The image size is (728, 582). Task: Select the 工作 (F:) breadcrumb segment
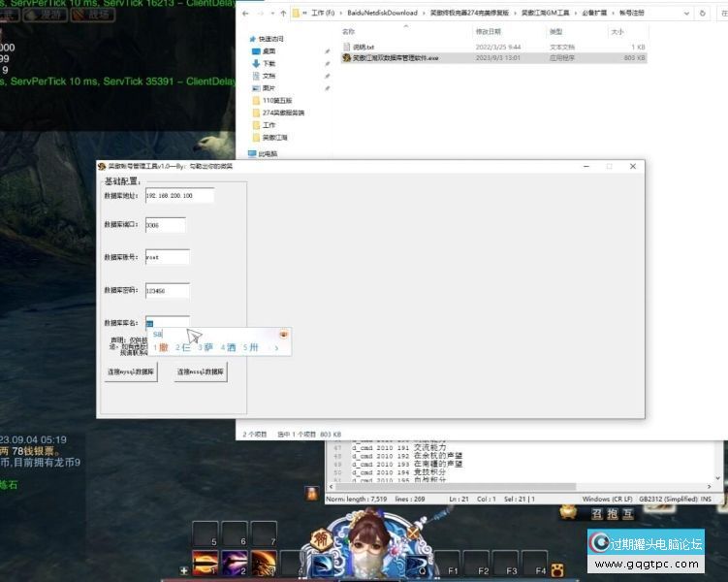click(323, 13)
